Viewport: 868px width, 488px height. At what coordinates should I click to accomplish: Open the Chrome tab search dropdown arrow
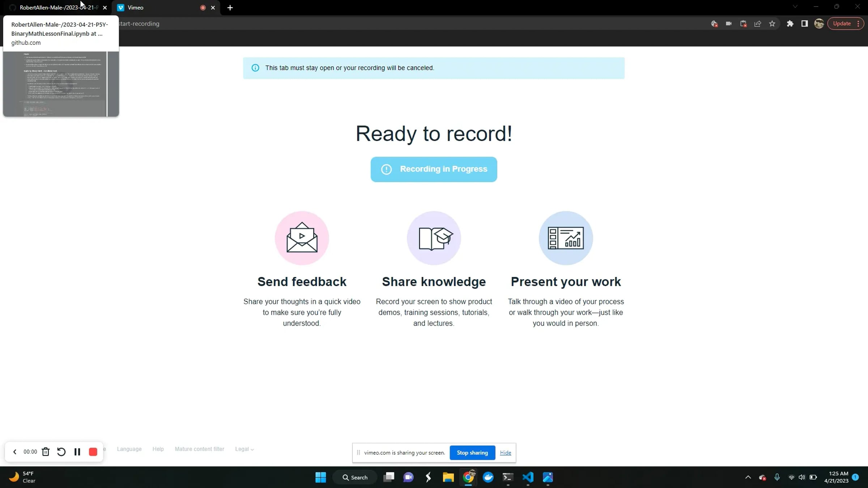[795, 7]
